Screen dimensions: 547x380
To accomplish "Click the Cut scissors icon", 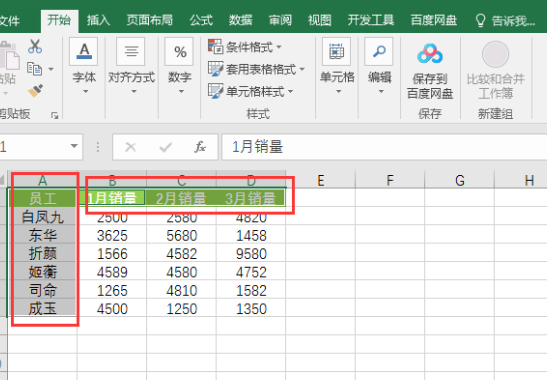I will point(35,46).
